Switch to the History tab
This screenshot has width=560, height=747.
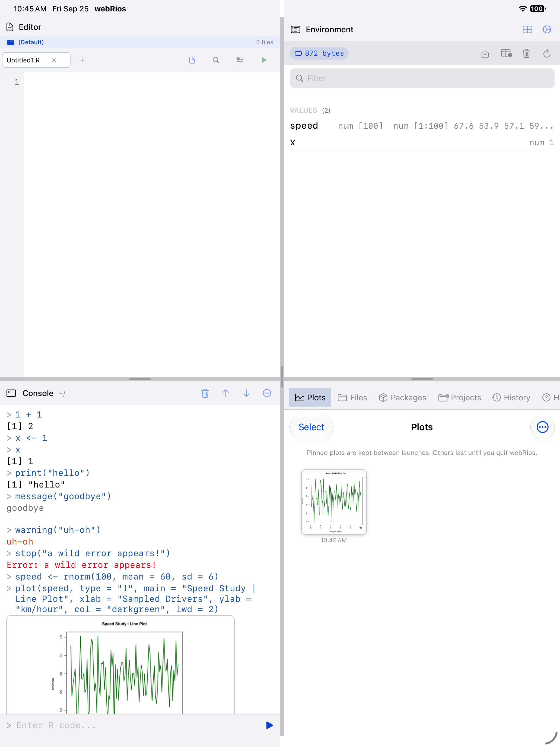coord(511,397)
